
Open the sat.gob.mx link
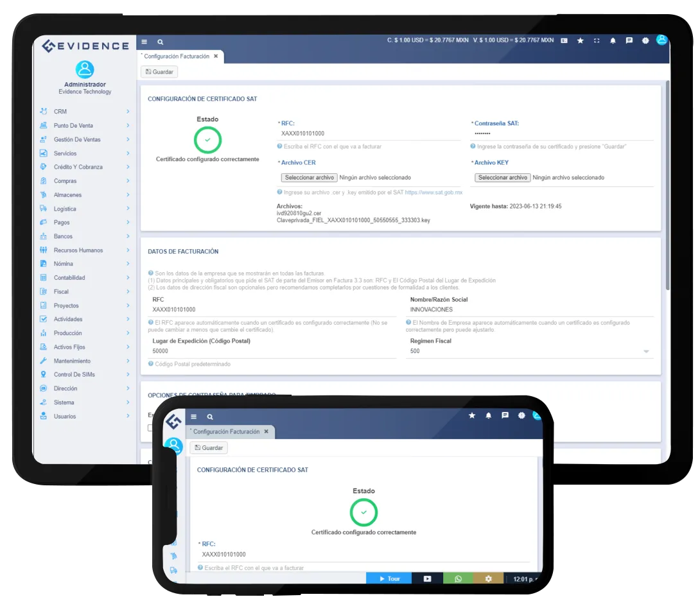pyautogui.click(x=434, y=191)
